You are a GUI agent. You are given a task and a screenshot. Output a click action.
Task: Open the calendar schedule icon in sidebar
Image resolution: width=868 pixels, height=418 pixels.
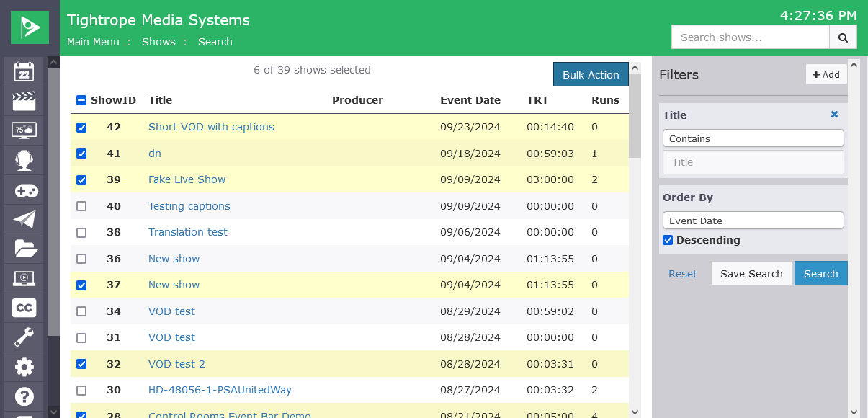(x=24, y=71)
